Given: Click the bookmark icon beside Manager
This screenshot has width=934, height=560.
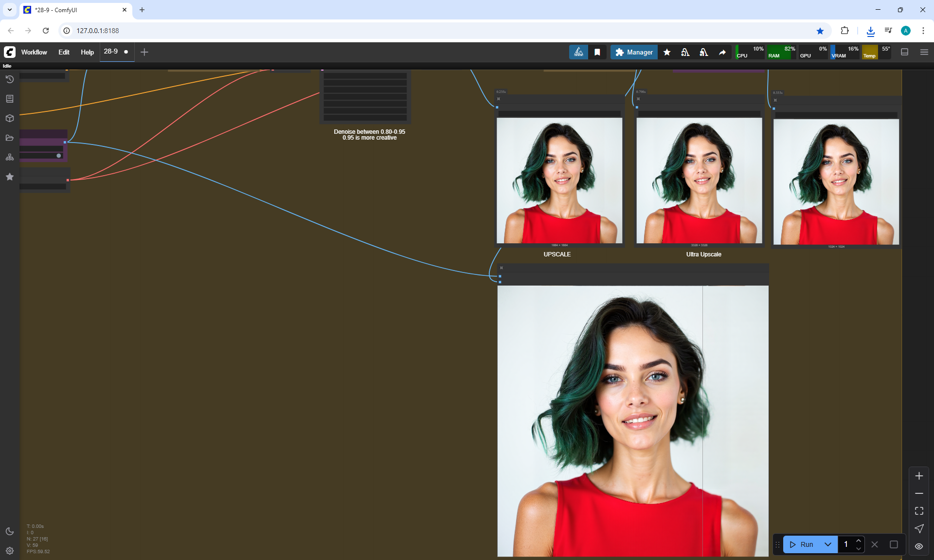Looking at the screenshot, I should pos(597,52).
